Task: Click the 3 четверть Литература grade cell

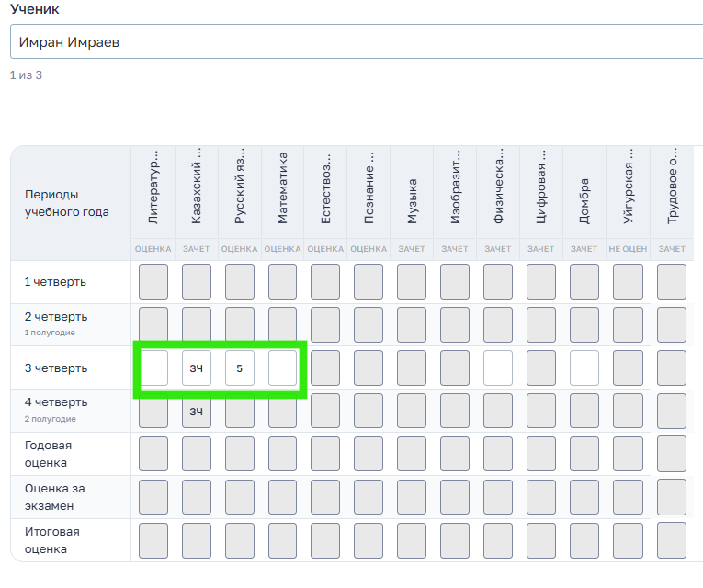Action: 153,367
